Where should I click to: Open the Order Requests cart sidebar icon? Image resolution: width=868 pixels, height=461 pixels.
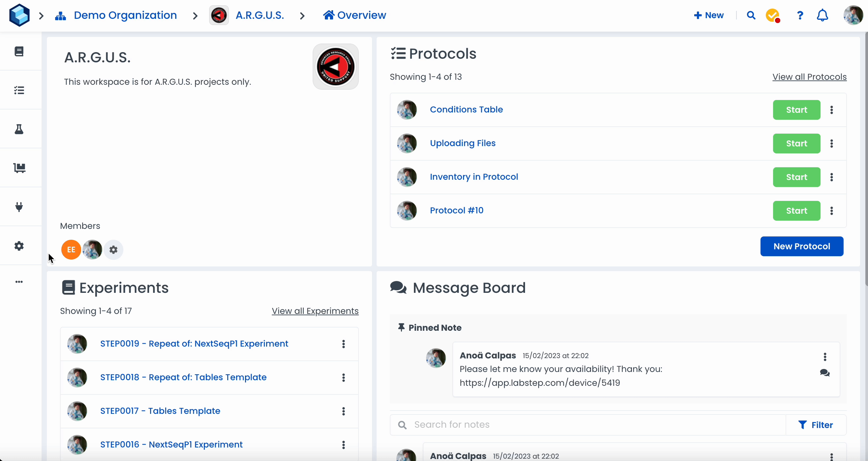point(19,168)
